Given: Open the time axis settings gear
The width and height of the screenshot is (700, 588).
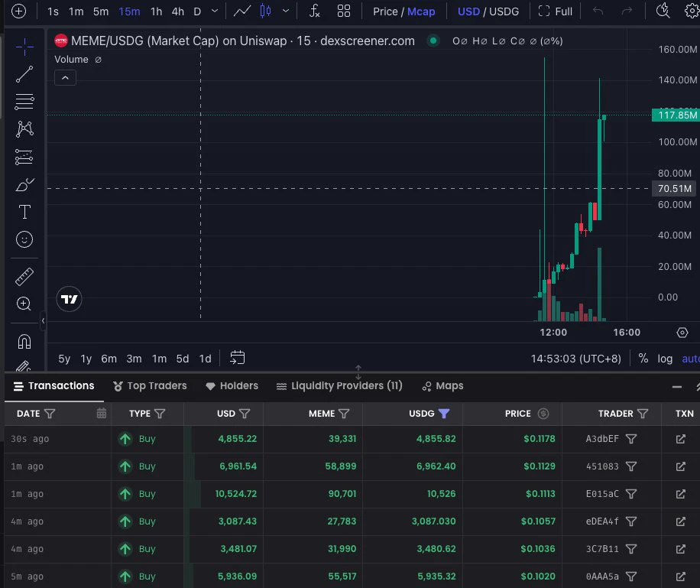Looking at the screenshot, I should click(682, 333).
